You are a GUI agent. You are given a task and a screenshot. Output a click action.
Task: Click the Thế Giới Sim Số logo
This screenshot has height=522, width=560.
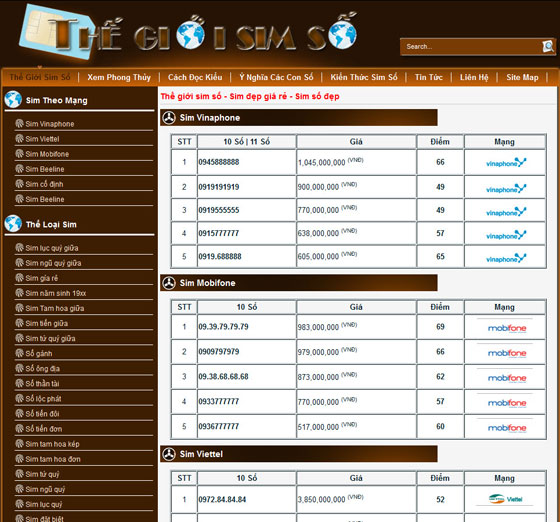(x=188, y=33)
